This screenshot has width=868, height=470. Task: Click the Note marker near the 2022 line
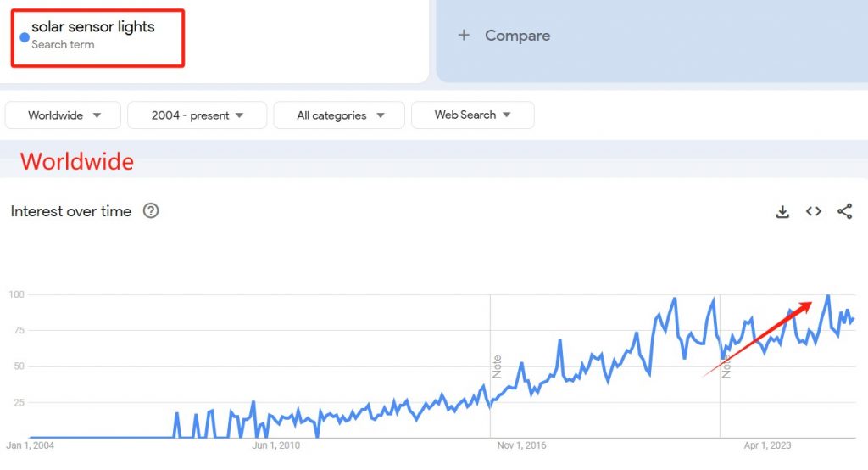pos(726,366)
